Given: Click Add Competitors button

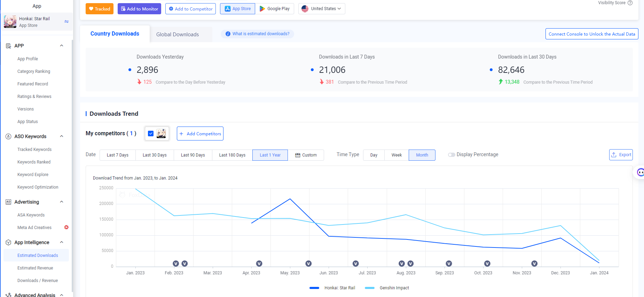Looking at the screenshot, I should [200, 134].
